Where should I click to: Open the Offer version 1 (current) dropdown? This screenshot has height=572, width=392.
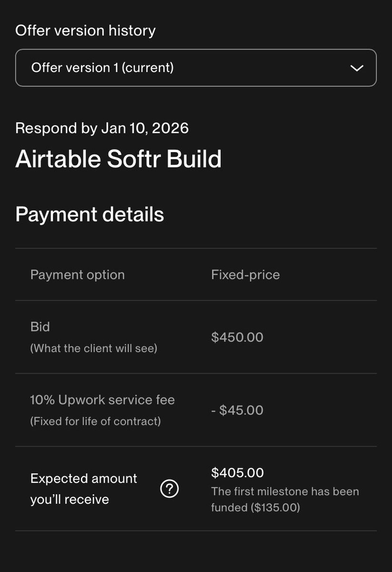click(x=195, y=68)
